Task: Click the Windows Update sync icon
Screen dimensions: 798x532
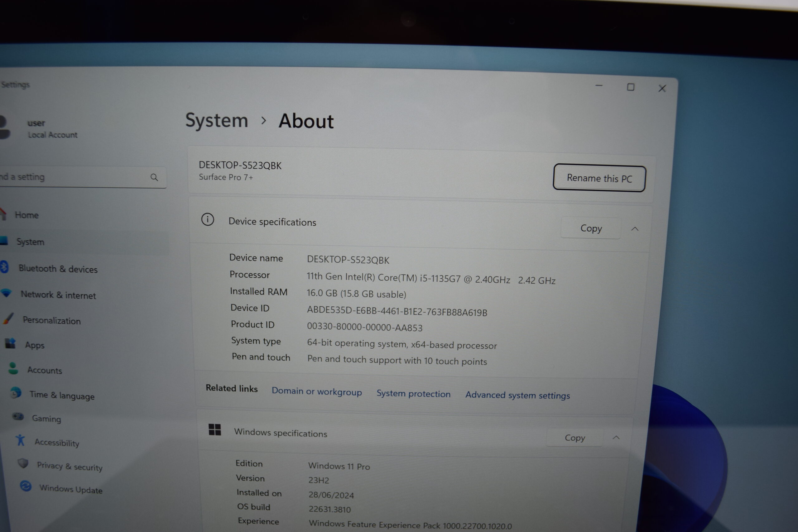Action: (x=26, y=486)
